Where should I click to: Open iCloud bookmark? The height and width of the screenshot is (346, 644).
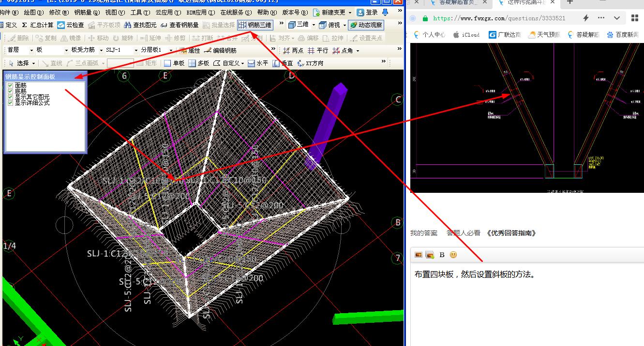click(x=466, y=34)
